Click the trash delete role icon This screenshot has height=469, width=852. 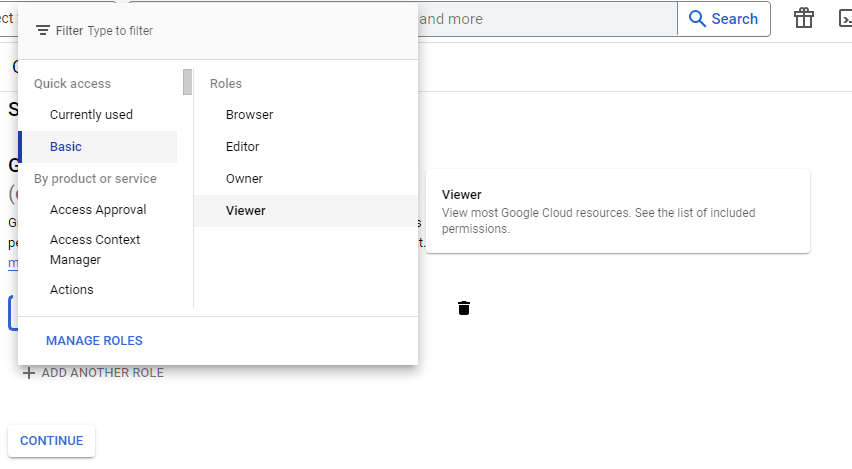463,308
